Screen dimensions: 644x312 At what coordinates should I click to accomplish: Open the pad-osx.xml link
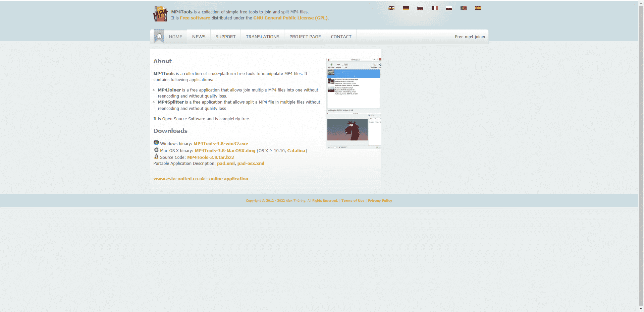[251, 164]
